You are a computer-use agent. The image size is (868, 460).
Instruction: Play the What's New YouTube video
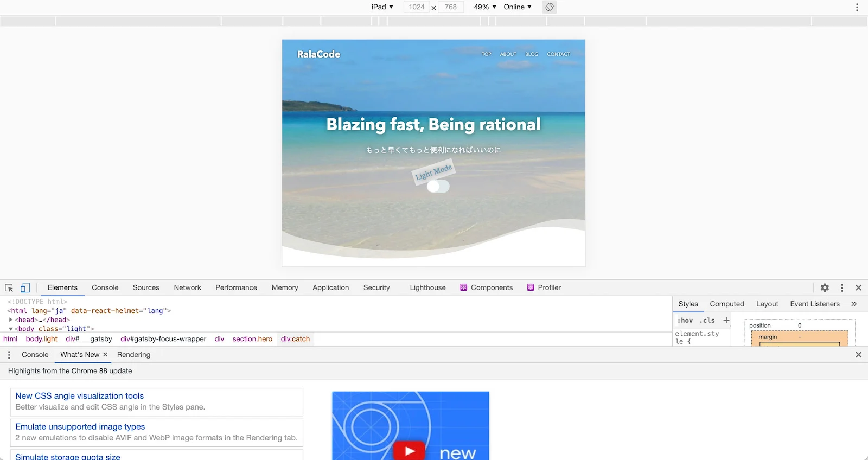(x=410, y=451)
